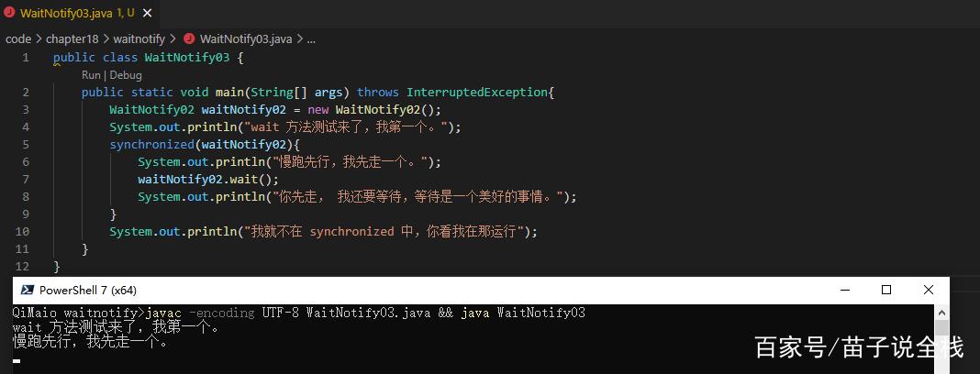Screen dimensions: 980x374
Task: Click the Run CodeLens link above main
Action: pyautogui.click(x=91, y=75)
